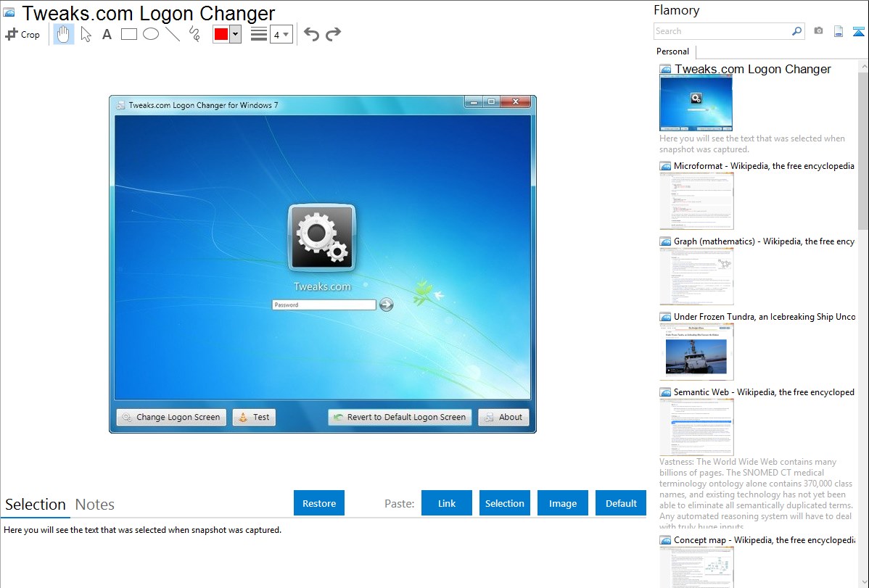This screenshot has width=869, height=588.
Task: Click the arrow submit button beside Password
Action: [x=387, y=305]
